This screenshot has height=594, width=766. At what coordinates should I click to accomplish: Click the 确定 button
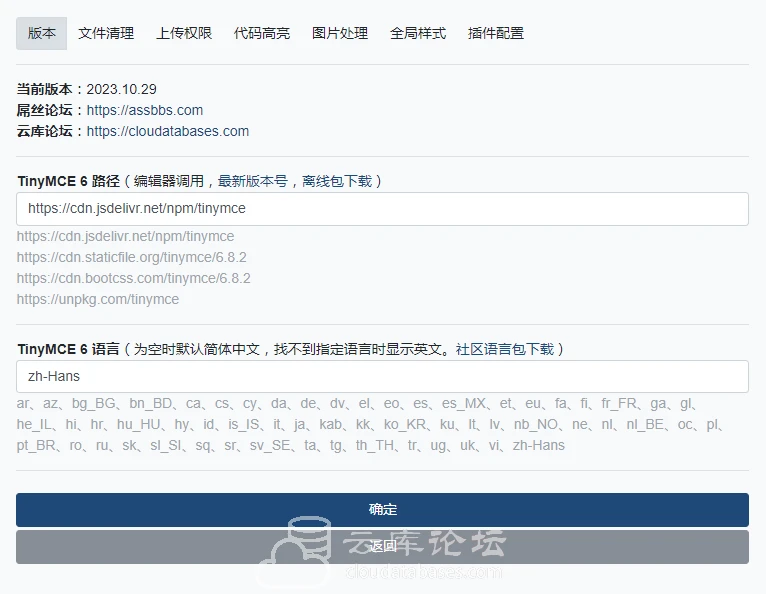383,510
